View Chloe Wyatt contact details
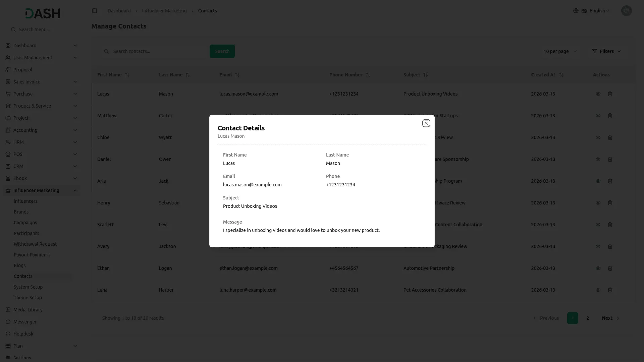 598,137
